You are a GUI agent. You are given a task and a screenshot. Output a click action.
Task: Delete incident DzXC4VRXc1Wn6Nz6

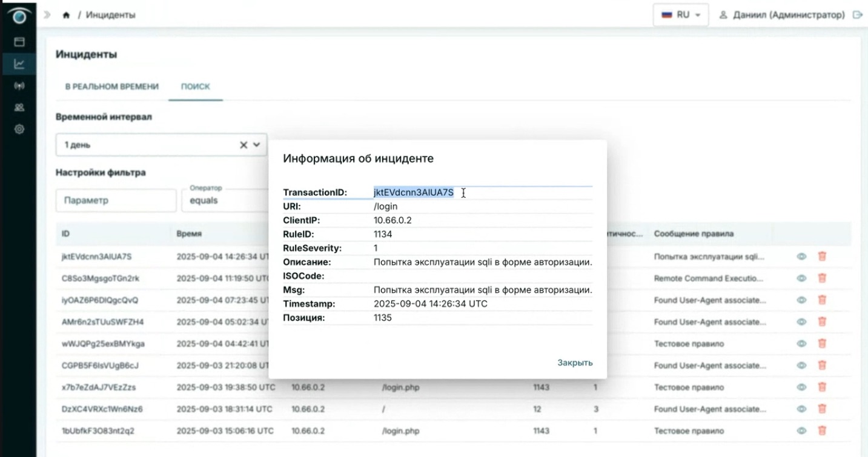pyautogui.click(x=822, y=409)
